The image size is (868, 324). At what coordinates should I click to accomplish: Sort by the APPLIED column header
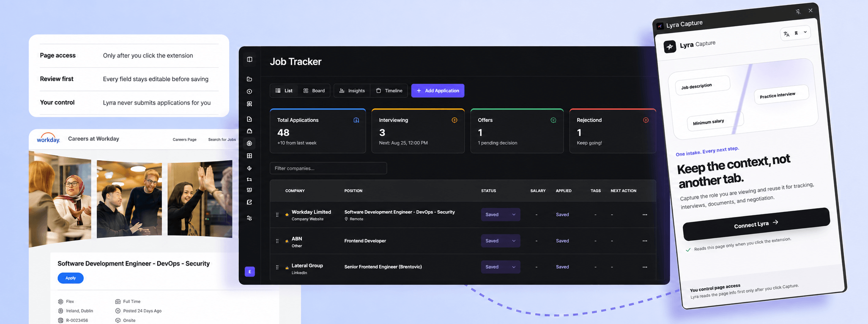click(x=564, y=191)
